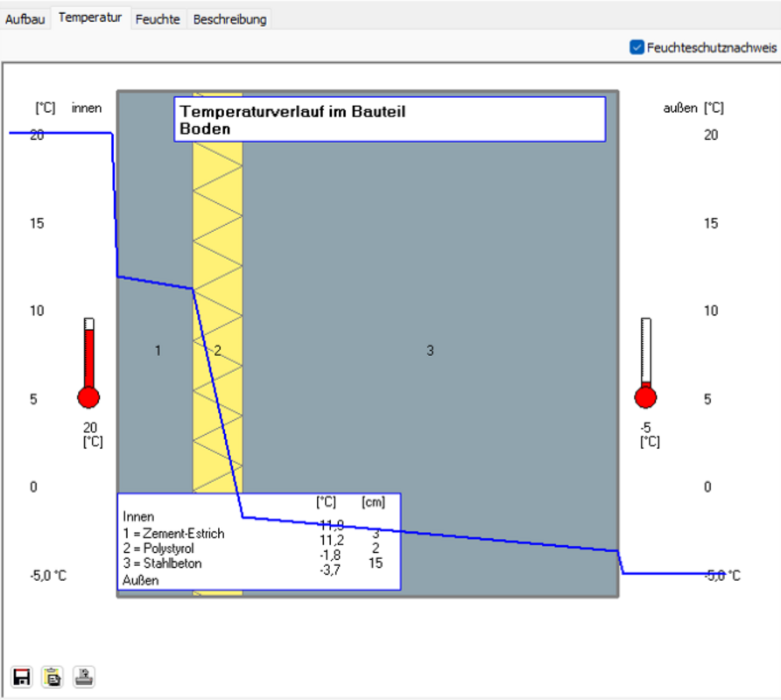Print the diagram using the printer icon
781x700 pixels.
(84, 676)
